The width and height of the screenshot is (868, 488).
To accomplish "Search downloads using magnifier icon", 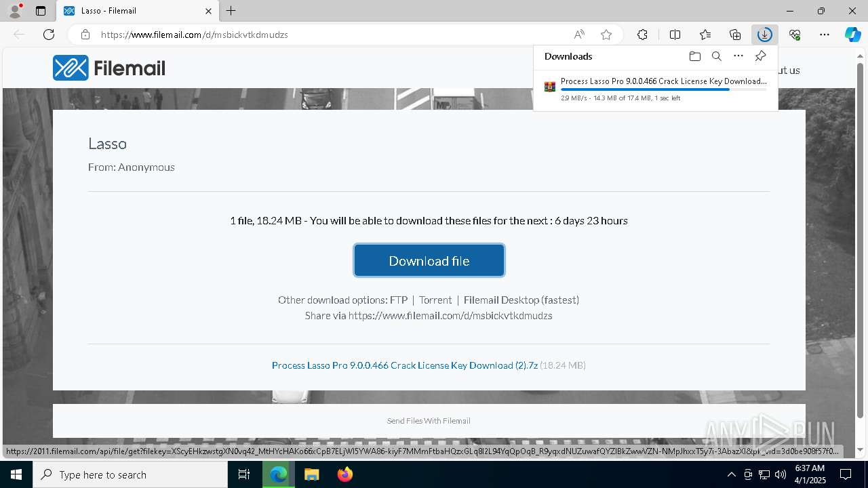I will click(x=717, y=56).
